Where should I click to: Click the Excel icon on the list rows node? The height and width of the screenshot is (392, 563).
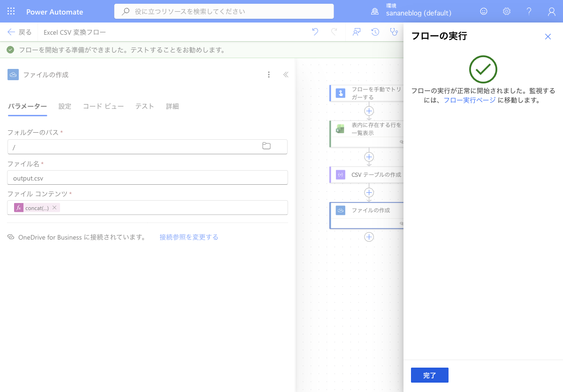(341, 129)
